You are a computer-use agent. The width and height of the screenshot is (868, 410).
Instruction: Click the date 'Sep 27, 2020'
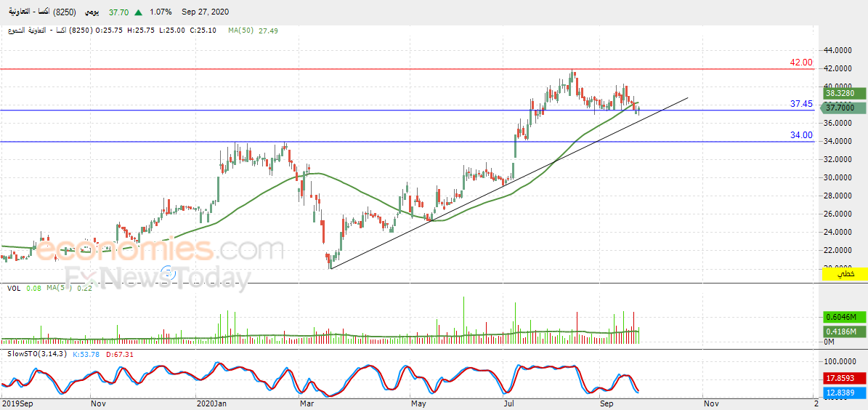(x=206, y=12)
